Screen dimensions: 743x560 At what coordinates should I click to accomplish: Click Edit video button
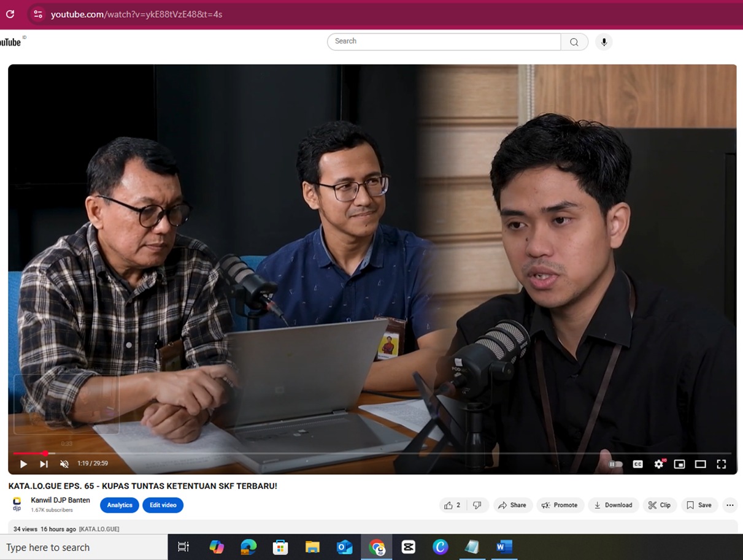163,505
